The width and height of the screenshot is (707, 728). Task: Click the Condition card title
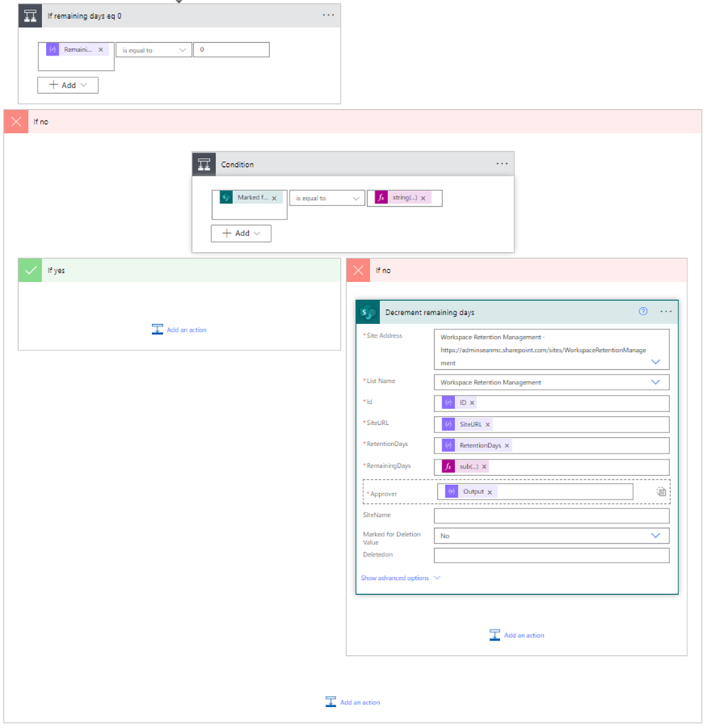pos(237,165)
